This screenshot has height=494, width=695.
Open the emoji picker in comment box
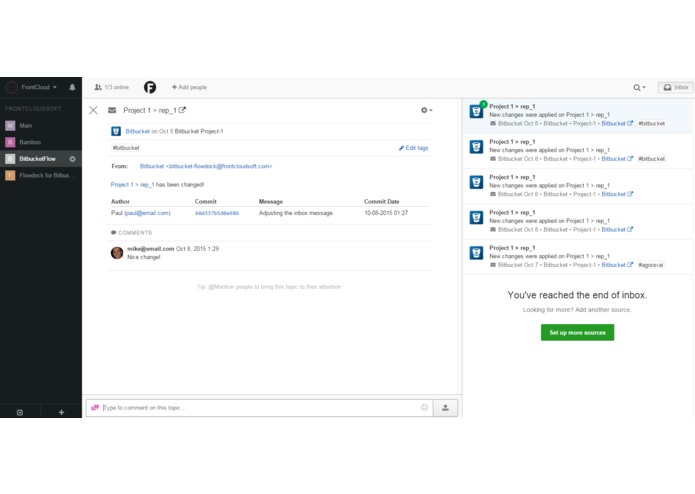pos(424,408)
